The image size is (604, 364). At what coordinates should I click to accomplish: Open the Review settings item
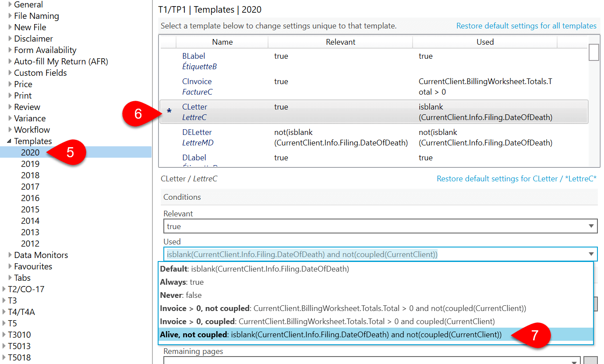(27, 107)
